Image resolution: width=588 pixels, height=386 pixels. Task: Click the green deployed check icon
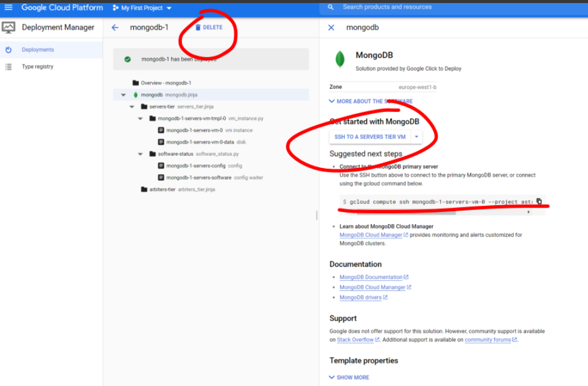tap(127, 59)
